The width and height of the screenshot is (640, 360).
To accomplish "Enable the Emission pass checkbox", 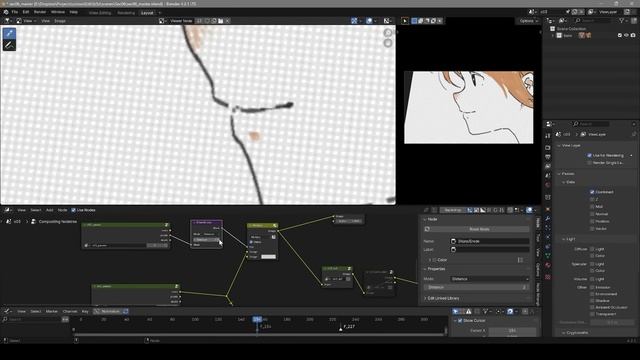I will [592, 287].
